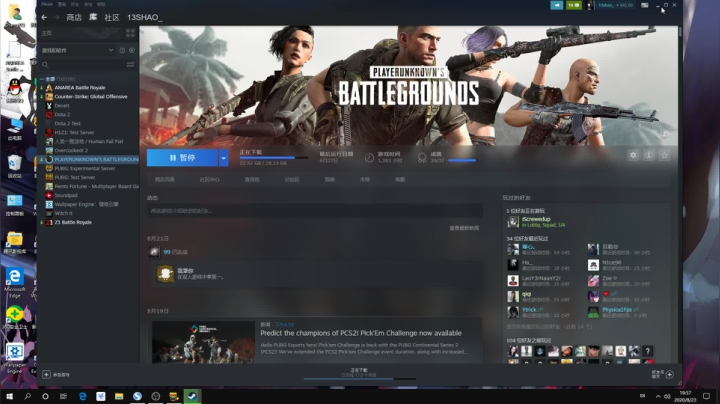Open the 库 tab
This screenshot has height=404, width=720.
(93, 17)
